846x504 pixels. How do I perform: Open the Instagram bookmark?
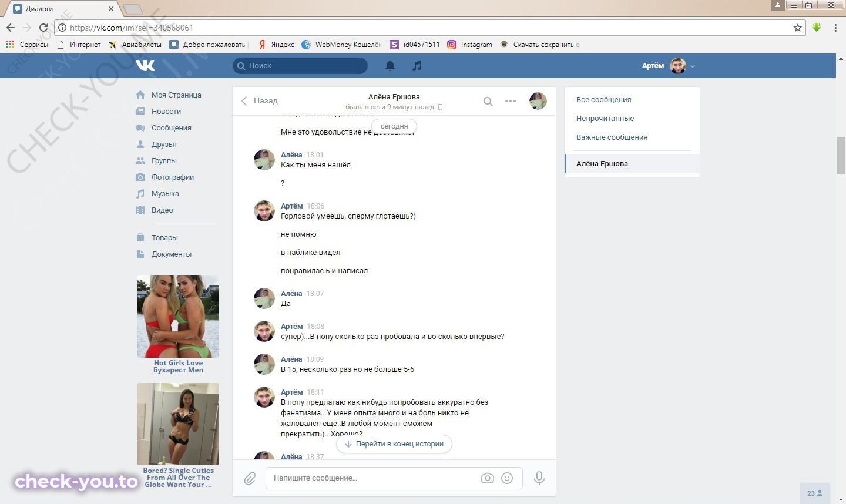469,44
